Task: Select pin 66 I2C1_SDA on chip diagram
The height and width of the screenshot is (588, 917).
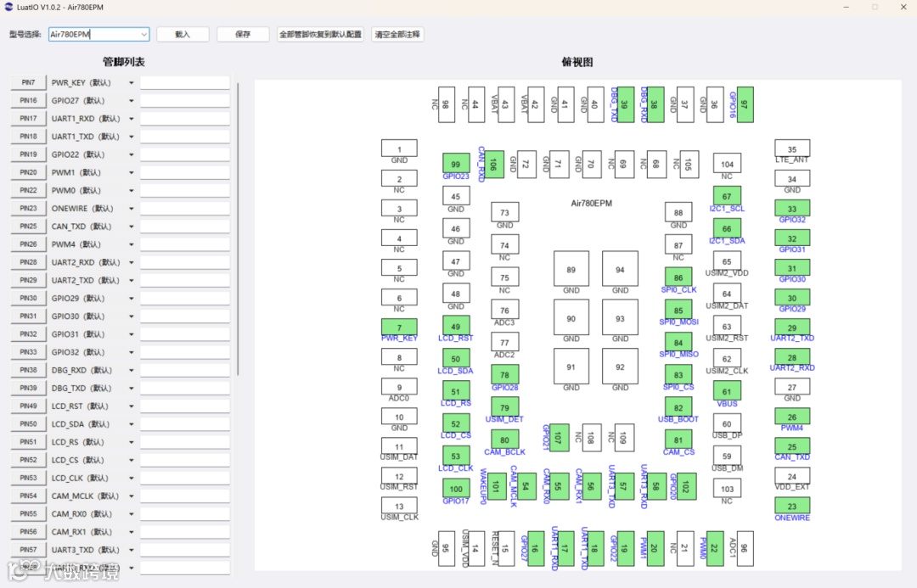Action: tap(727, 228)
